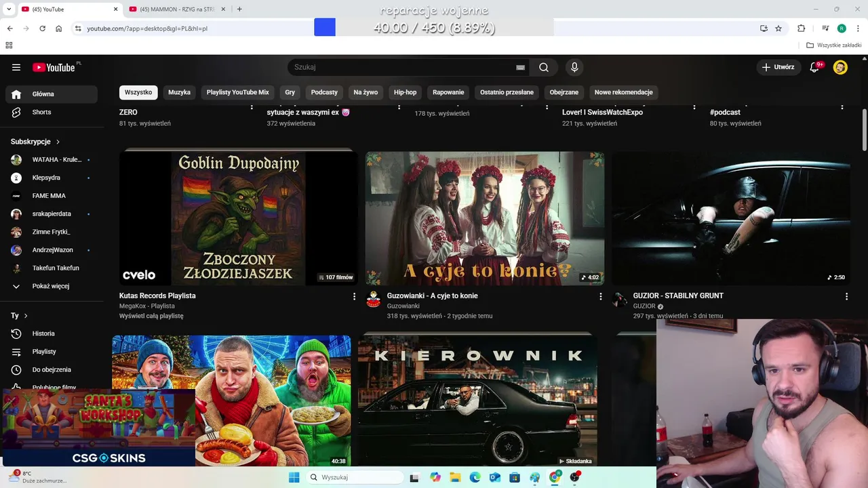Image resolution: width=868 pixels, height=488 pixels.
Task: Open tab search dropdown in Chrome
Action: click(x=9, y=9)
